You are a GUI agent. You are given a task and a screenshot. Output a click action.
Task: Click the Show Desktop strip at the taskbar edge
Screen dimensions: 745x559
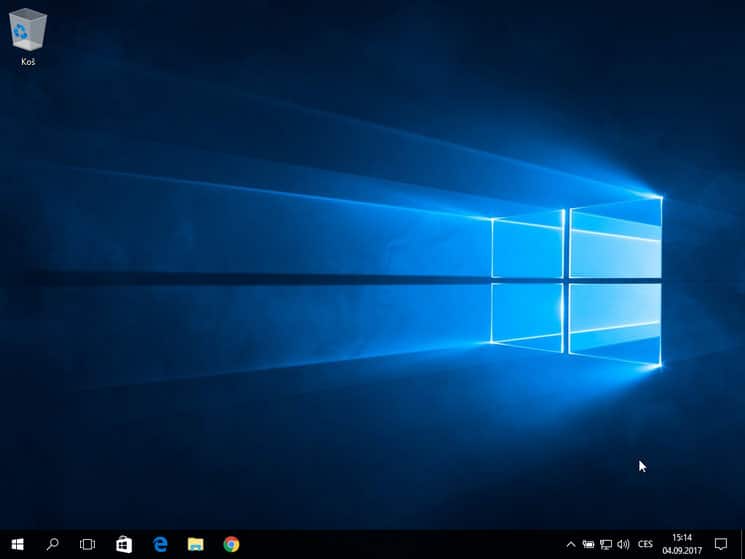click(742, 544)
